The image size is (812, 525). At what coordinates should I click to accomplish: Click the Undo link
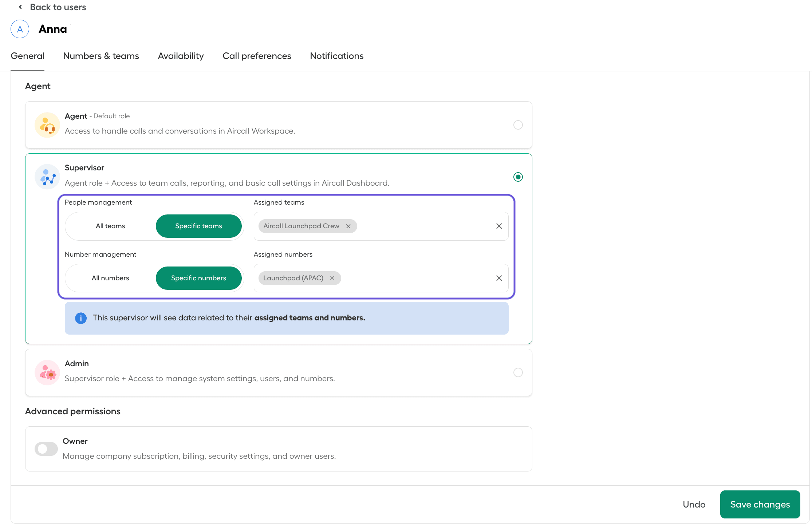coord(694,504)
